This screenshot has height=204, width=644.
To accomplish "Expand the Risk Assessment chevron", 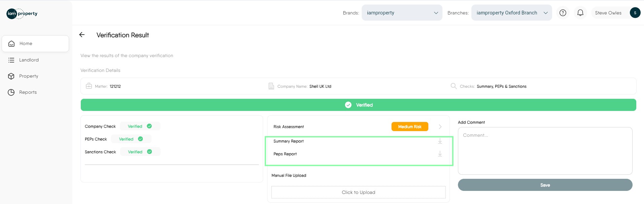I will [x=440, y=127].
